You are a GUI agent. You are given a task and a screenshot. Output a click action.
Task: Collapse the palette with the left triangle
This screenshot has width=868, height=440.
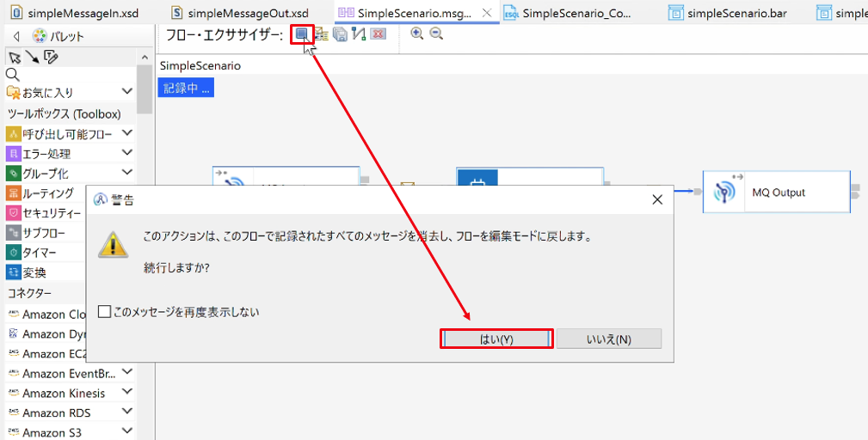(16, 36)
